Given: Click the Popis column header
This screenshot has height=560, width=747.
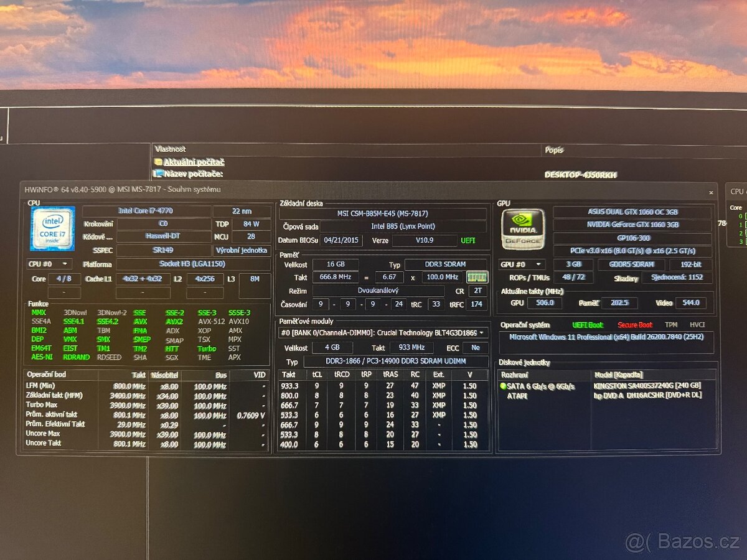Looking at the screenshot, I should click(554, 150).
